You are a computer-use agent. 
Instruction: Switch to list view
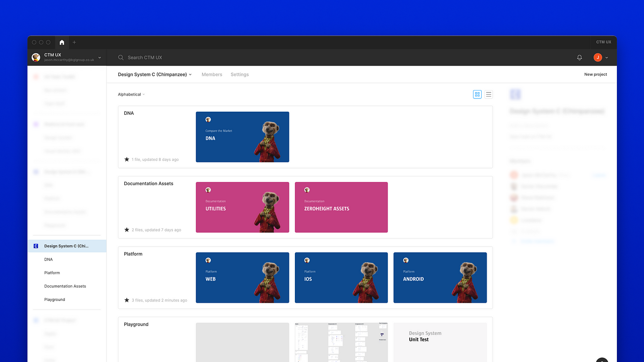pyautogui.click(x=489, y=94)
